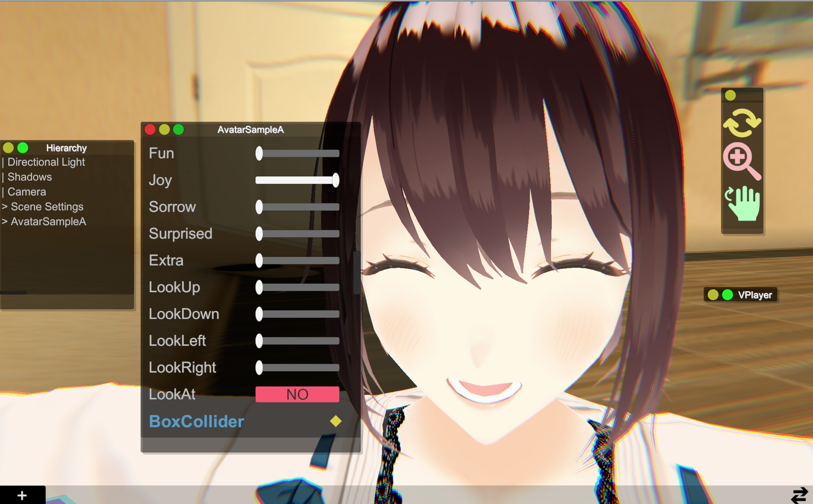
Task: Click the green button on Hierarchy panel
Action: pyautogui.click(x=23, y=148)
